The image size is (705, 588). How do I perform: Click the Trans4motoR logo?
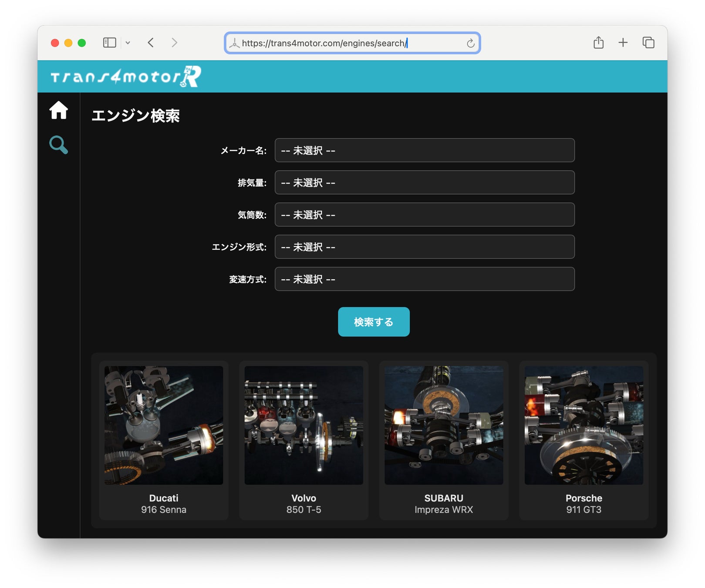(x=126, y=77)
